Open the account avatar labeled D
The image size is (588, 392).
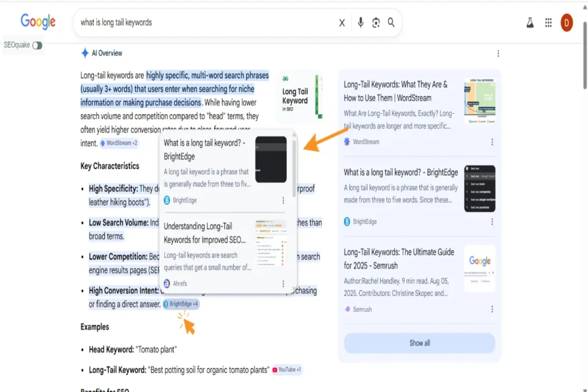(x=567, y=23)
